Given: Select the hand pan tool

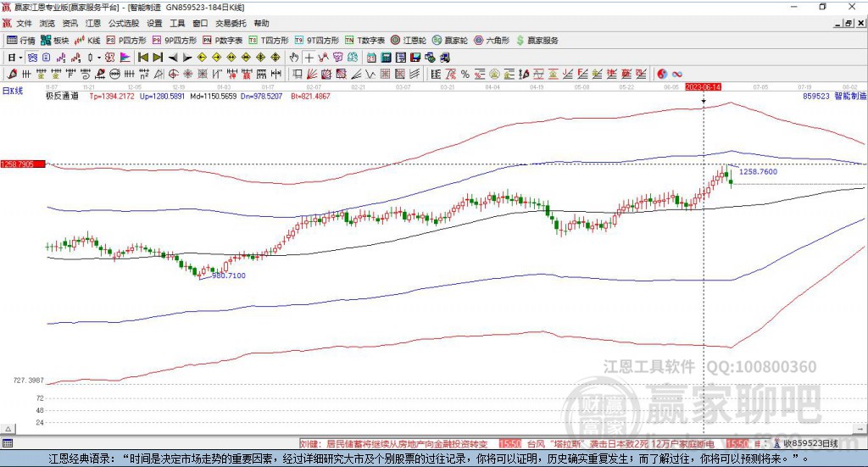Looking at the screenshot, I should pyautogui.click(x=294, y=58).
